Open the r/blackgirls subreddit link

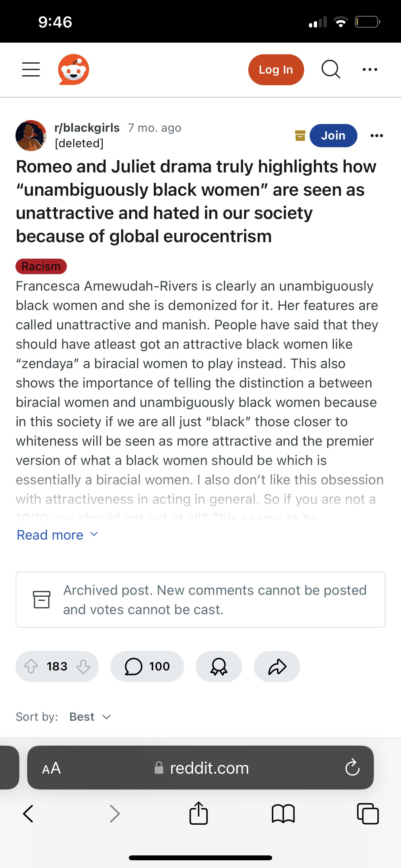point(87,128)
